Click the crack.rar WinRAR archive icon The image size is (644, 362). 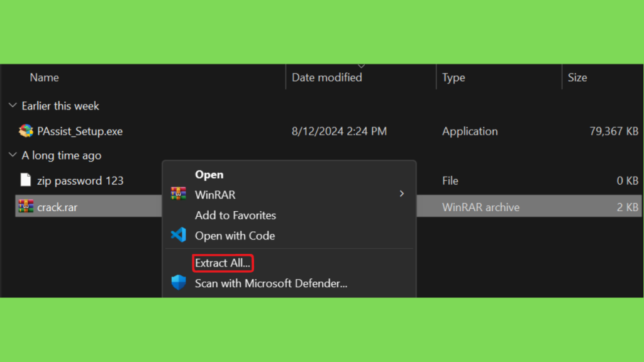pos(26,206)
